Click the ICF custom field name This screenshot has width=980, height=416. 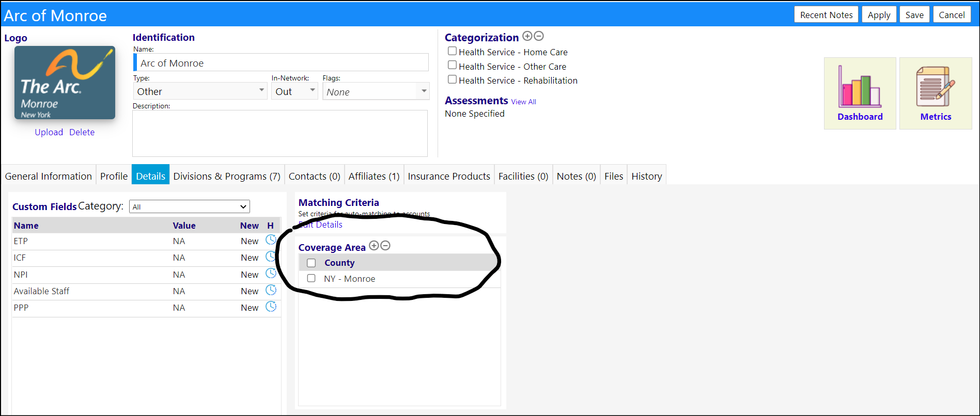(x=20, y=258)
